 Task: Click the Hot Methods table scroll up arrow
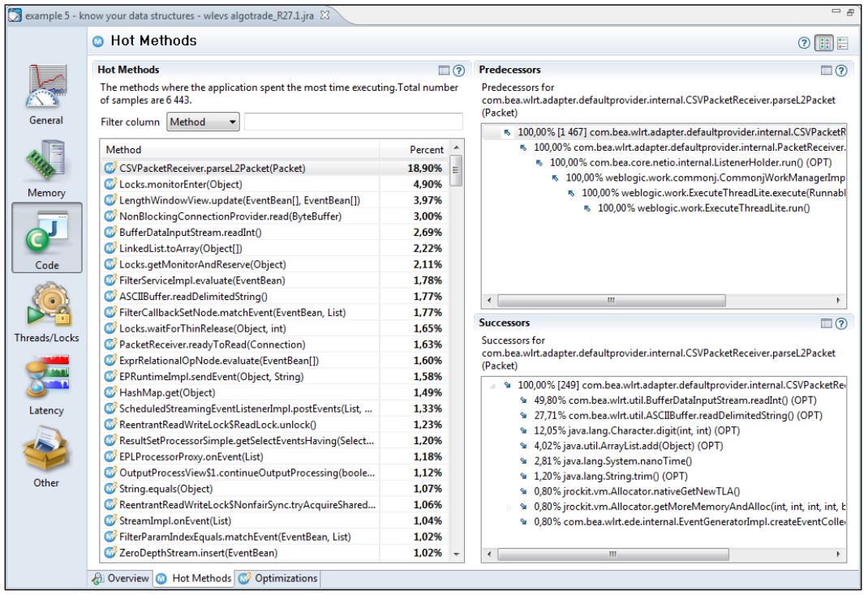click(x=456, y=148)
